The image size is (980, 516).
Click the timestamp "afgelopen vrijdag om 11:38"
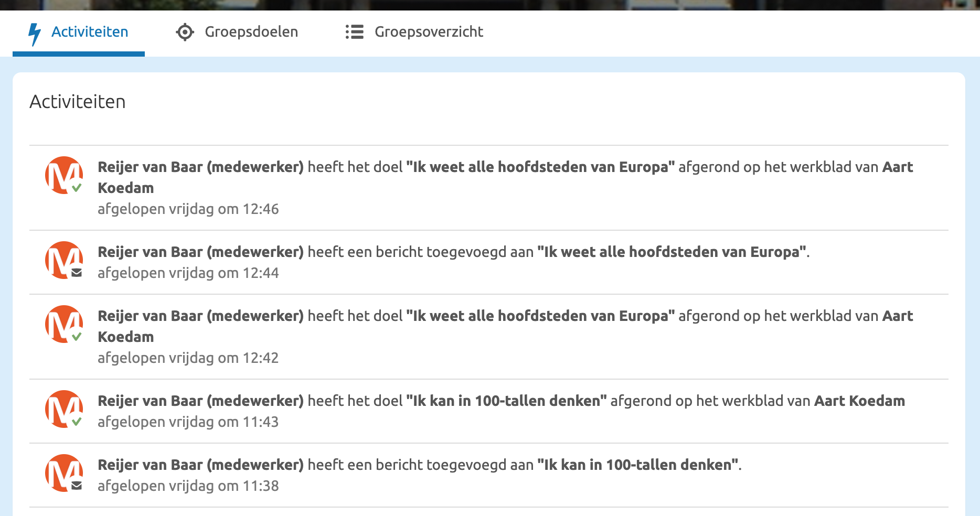188,486
